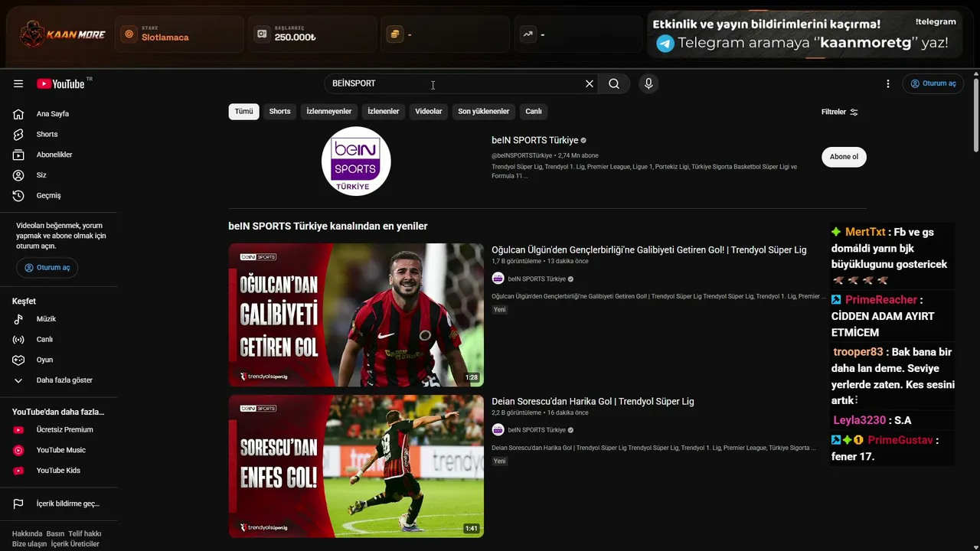Click the scrollbar up arrow
The height and width of the screenshot is (551, 980).
[975, 74]
